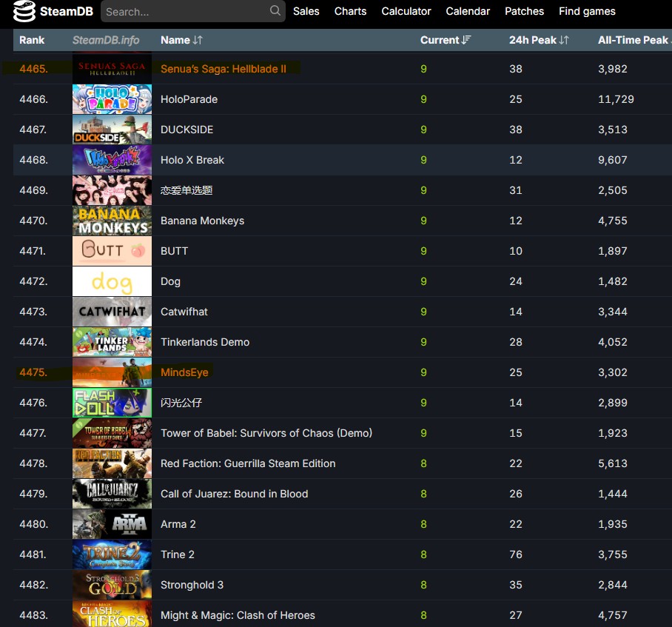Go to the Calculator page

tap(406, 11)
